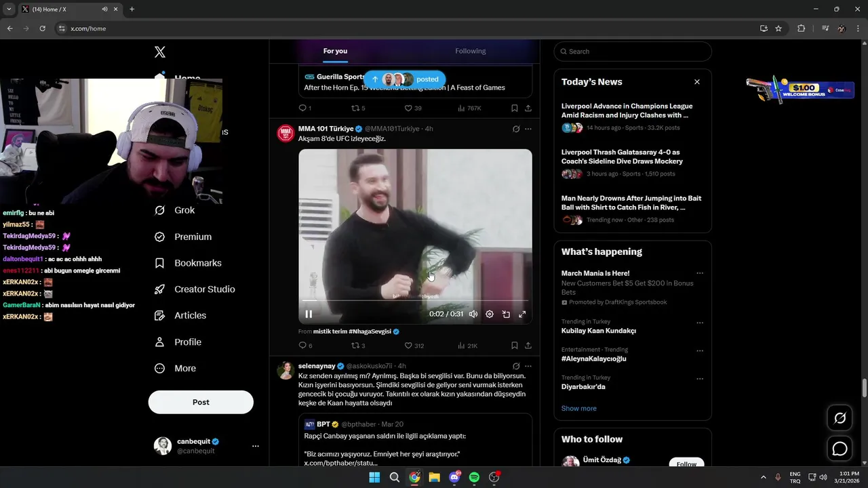Open video picture-in-picture mode
The height and width of the screenshot is (488, 868).
[x=506, y=314]
